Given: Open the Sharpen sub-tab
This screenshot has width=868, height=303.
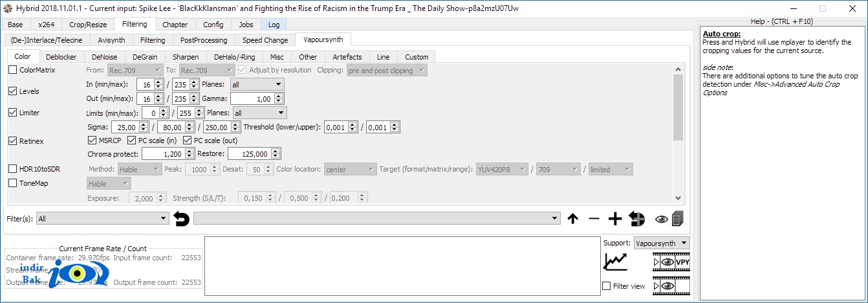Looking at the screenshot, I should pos(186,57).
